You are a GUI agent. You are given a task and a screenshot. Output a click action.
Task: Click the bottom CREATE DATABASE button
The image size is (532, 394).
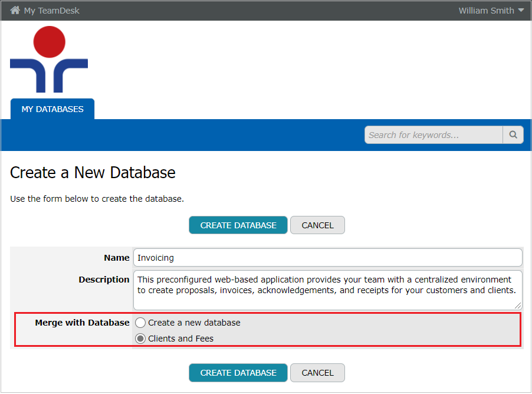pos(238,373)
